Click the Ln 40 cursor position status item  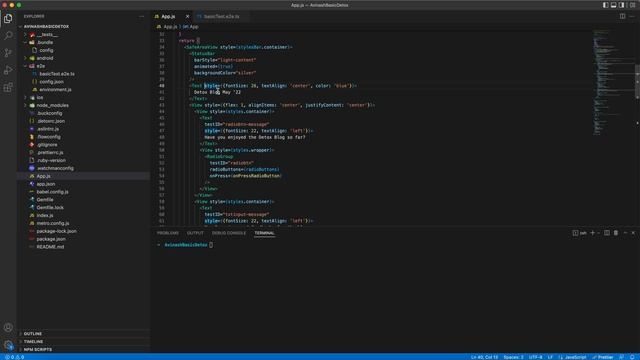click(484, 357)
